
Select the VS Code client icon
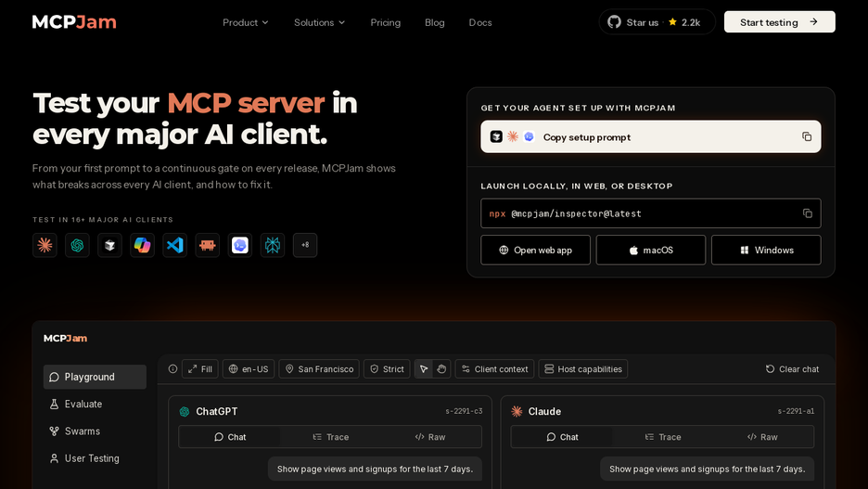(x=175, y=245)
